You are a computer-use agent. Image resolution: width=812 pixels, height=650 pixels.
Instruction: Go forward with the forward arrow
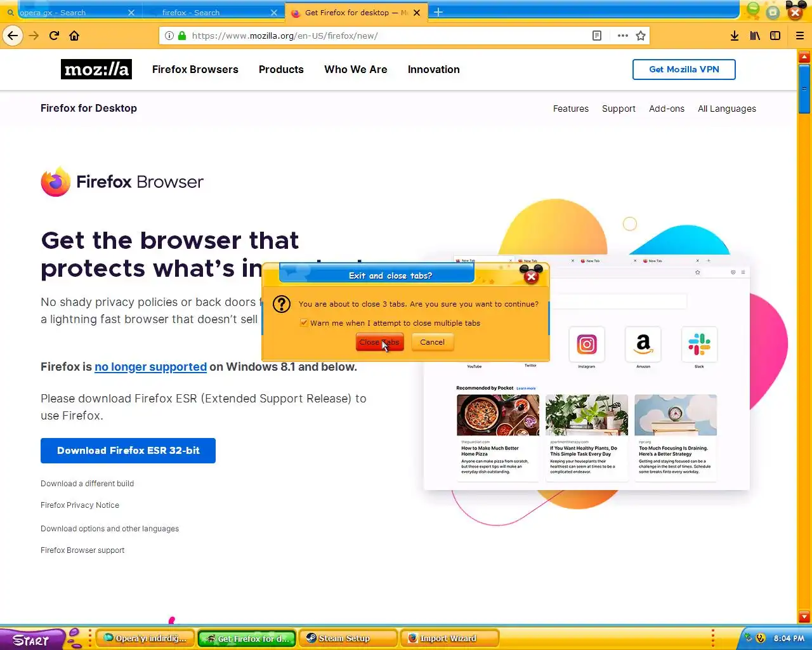coord(34,36)
